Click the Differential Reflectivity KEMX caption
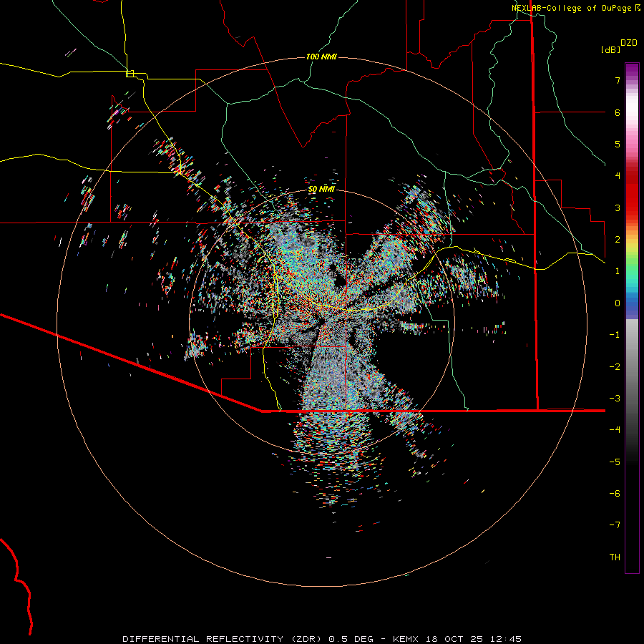The image size is (644, 644). tap(322, 639)
